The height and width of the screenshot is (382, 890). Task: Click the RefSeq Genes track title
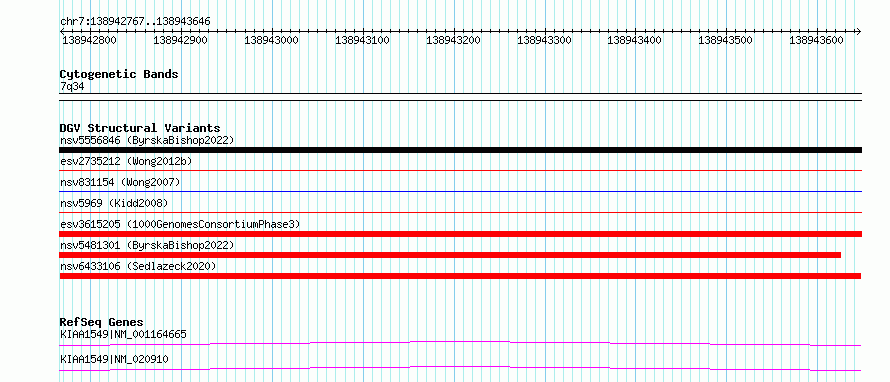click(x=102, y=322)
